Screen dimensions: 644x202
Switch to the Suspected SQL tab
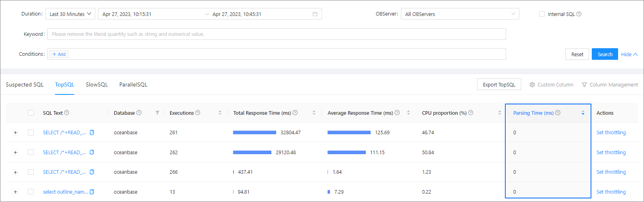tap(25, 84)
